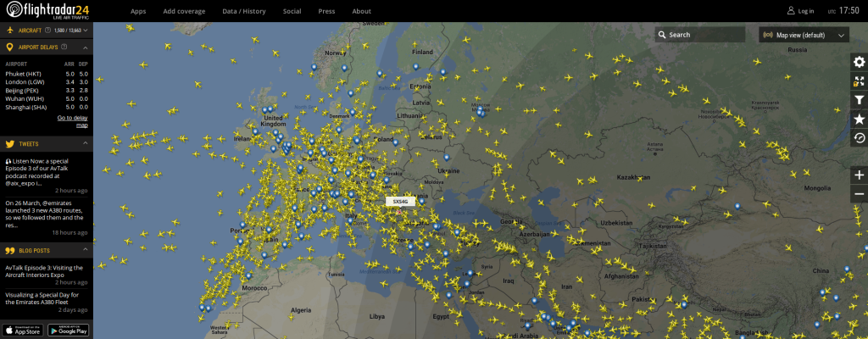Click the Airport Delays pin icon
Image resolution: width=868 pixels, height=339 pixels.
point(9,47)
